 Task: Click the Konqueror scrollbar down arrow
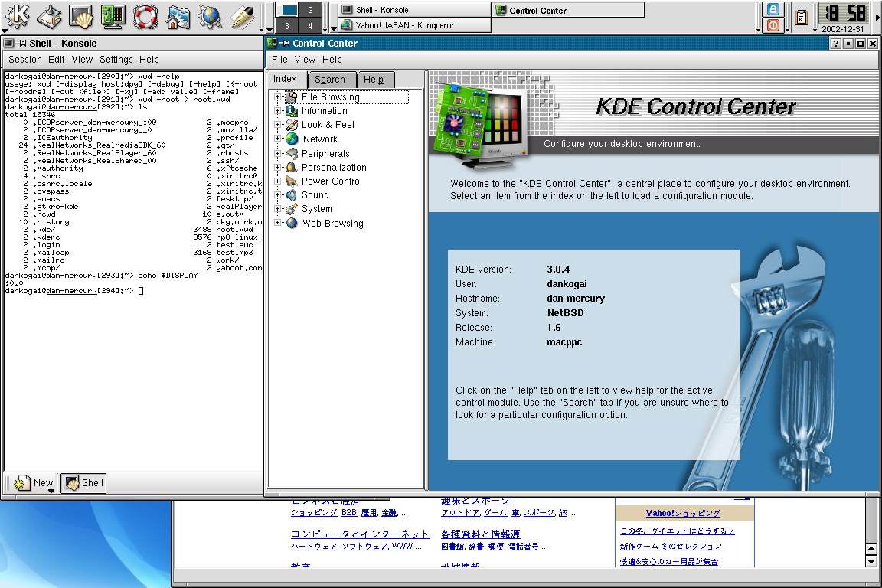[871, 561]
